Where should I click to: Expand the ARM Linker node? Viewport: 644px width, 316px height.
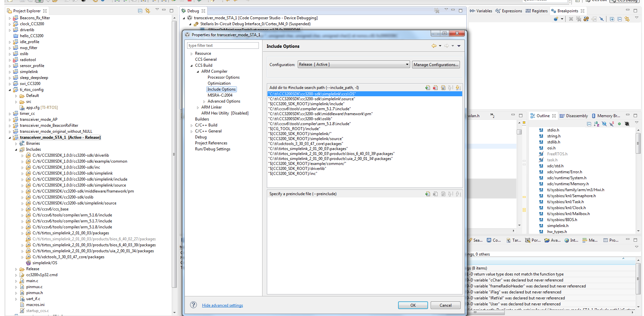coord(198,107)
